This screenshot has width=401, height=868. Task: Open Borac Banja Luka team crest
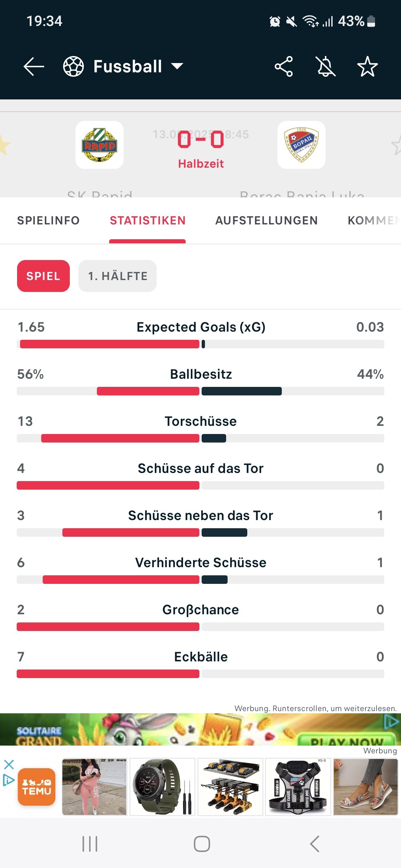click(301, 145)
